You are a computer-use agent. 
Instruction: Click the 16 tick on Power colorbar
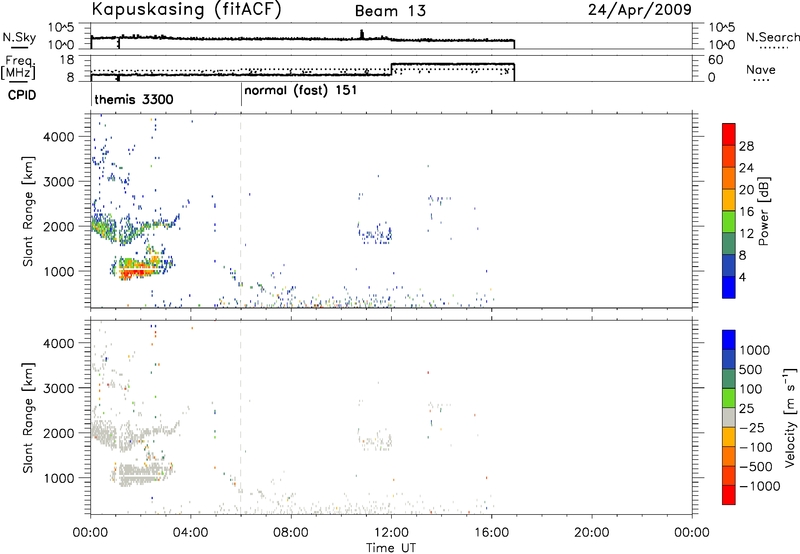[746, 211]
